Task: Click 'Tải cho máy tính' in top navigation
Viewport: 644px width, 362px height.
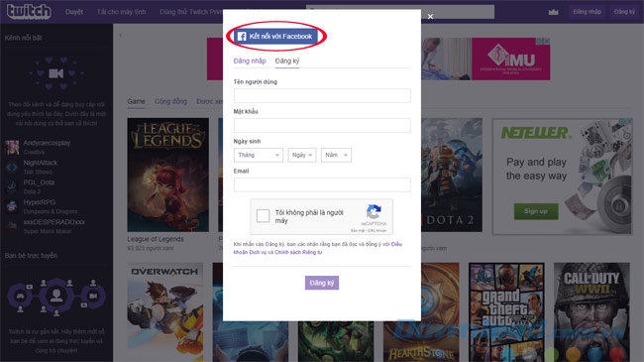Action: pos(121,12)
